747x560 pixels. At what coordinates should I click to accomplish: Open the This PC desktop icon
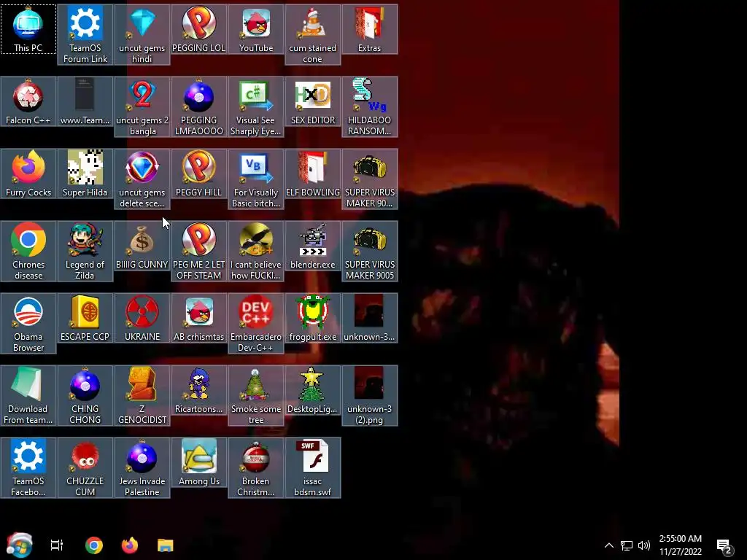pyautogui.click(x=28, y=29)
